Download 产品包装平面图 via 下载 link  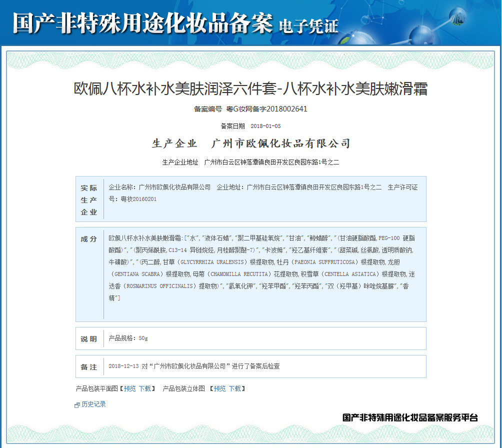pyautogui.click(x=144, y=388)
